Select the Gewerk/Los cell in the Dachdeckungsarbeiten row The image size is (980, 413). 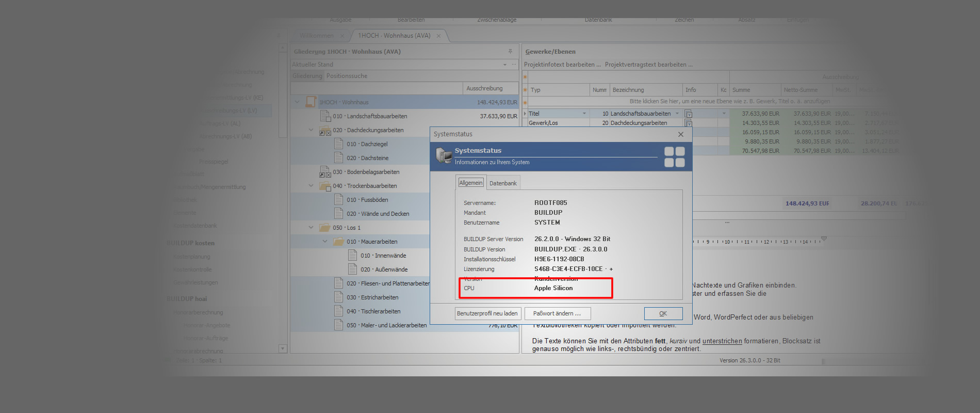559,123
